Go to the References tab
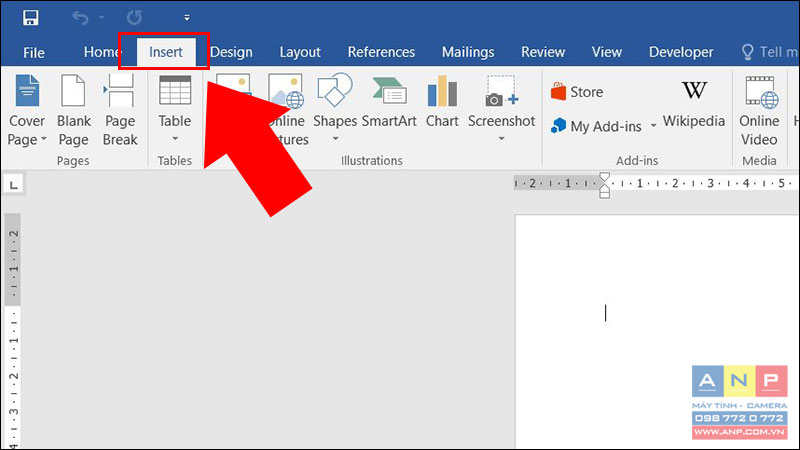Image resolution: width=800 pixels, height=450 pixels. 381,52
